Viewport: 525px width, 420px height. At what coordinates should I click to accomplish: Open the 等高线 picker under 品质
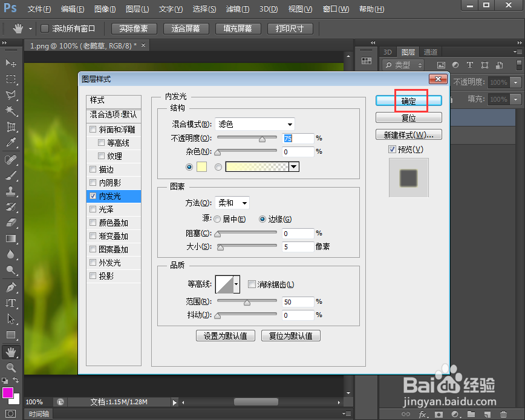point(227,284)
